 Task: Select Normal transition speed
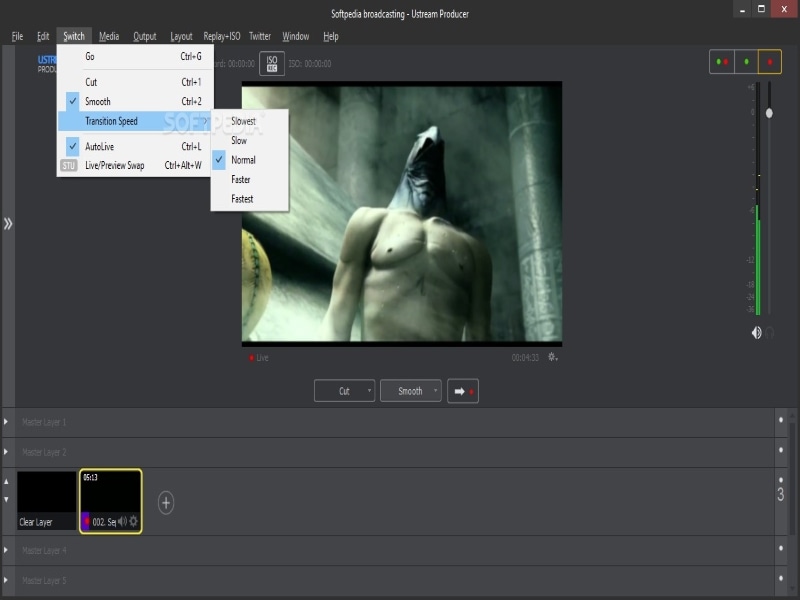(x=249, y=160)
